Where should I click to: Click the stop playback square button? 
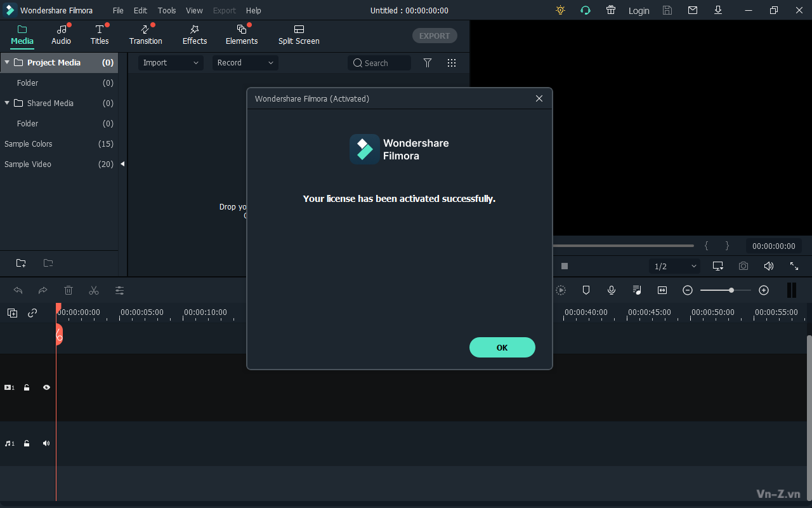(565, 266)
